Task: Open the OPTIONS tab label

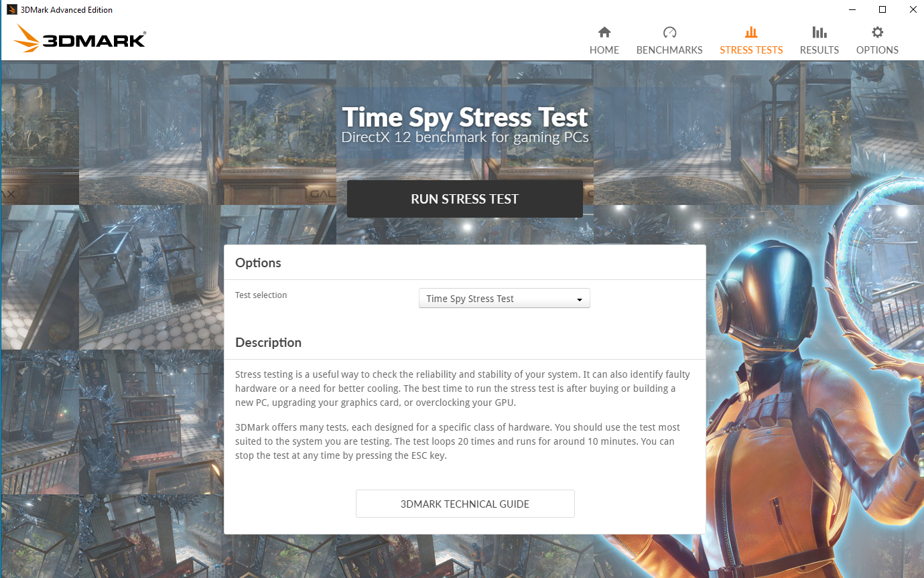Action: (877, 50)
